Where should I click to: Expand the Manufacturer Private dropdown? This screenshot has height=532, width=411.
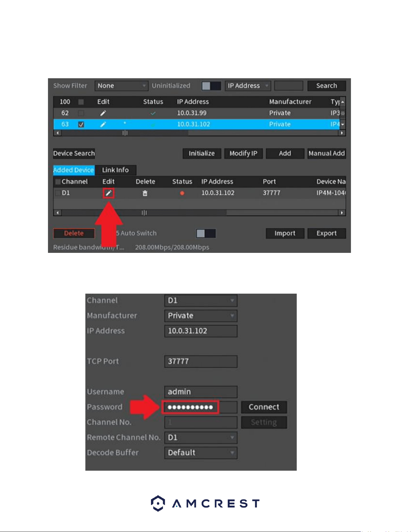(201, 316)
